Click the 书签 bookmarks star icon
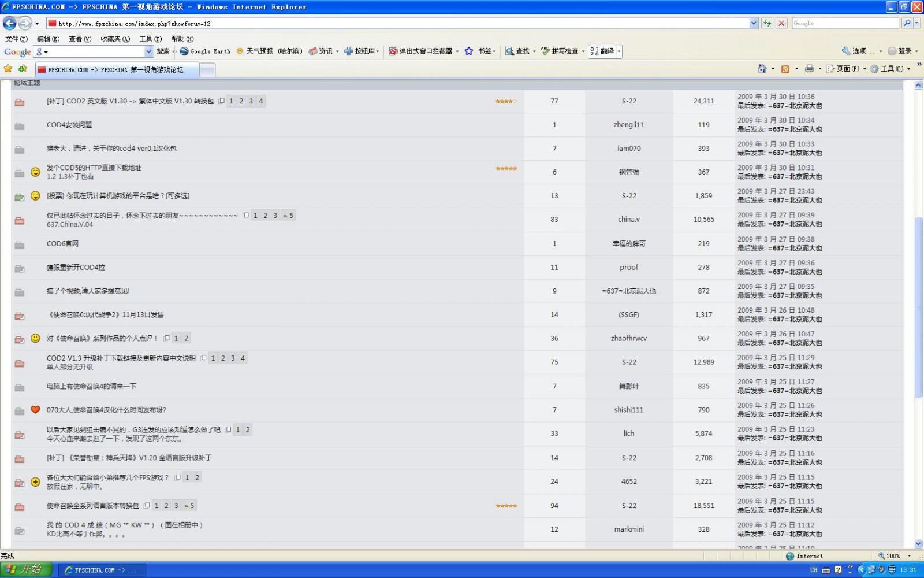The width and height of the screenshot is (924, 578). click(x=469, y=51)
